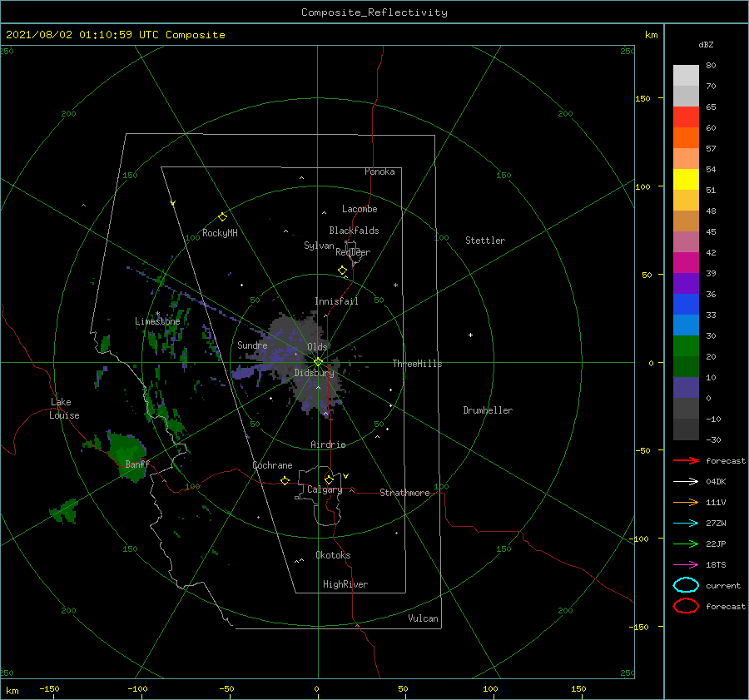This screenshot has height=700, width=749.
Task: Click the Okotoks label
Action: point(333,555)
